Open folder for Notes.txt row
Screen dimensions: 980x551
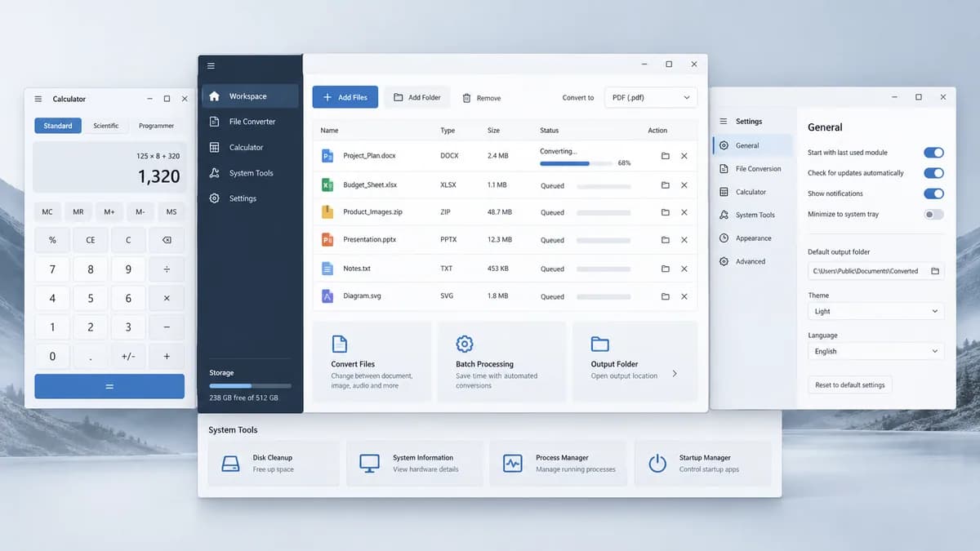(666, 269)
